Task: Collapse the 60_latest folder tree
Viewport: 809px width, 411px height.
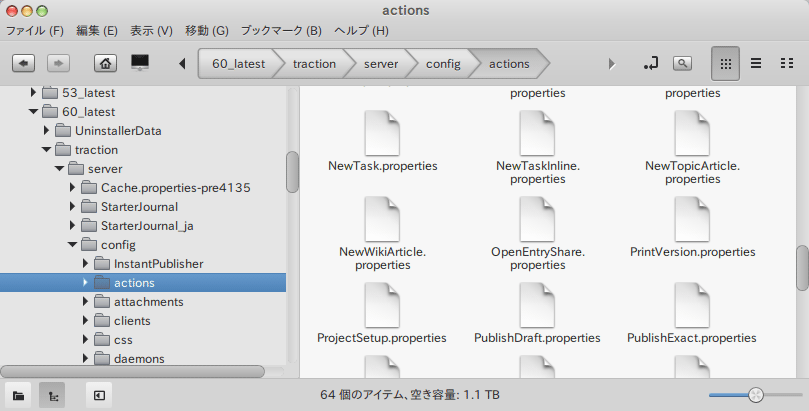Action: (x=34, y=111)
